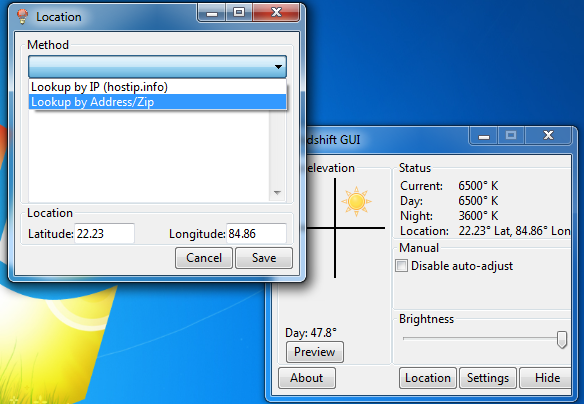This screenshot has width=584, height=404.
Task: Click the Longitude input field
Action: pos(256,233)
